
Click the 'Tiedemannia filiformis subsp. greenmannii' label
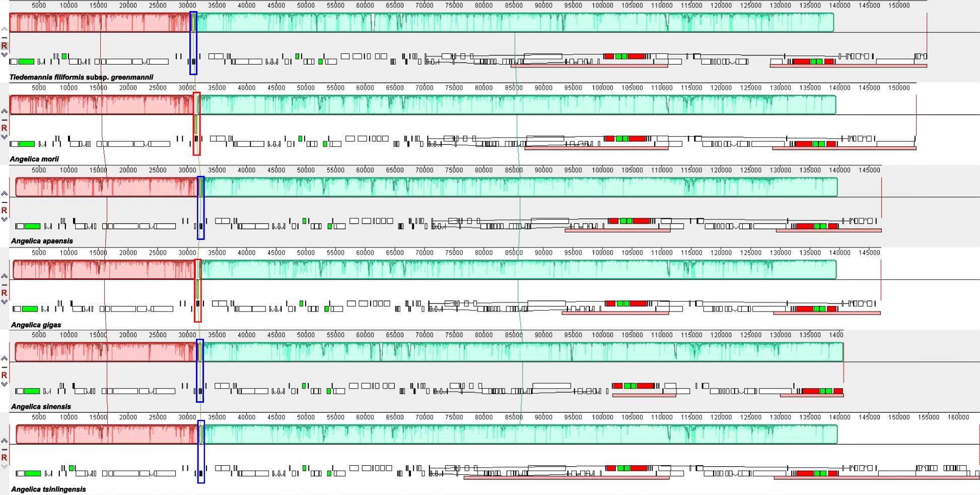point(81,77)
